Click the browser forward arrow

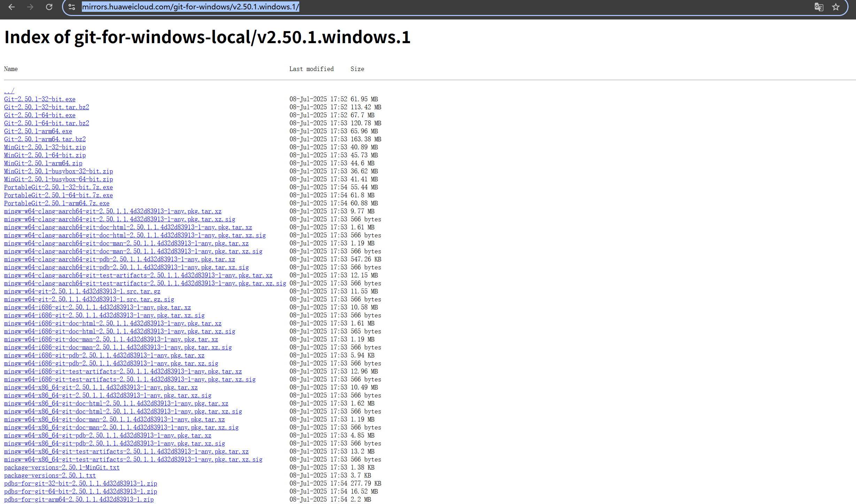pyautogui.click(x=30, y=7)
